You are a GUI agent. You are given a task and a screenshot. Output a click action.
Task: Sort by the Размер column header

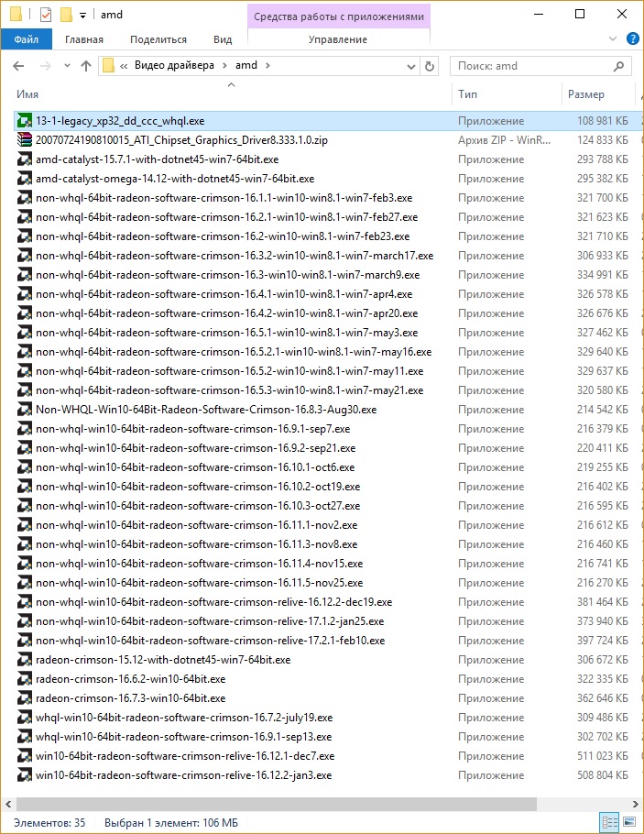pyautogui.click(x=586, y=94)
